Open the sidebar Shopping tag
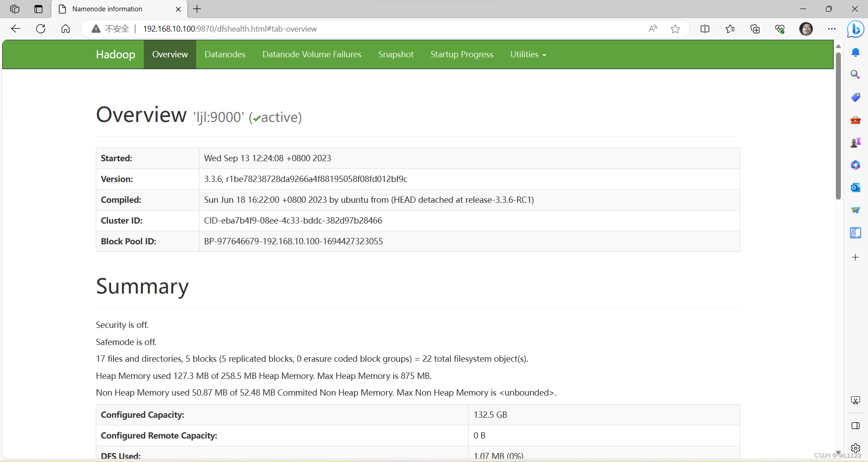The height and width of the screenshot is (462, 868). (x=855, y=97)
